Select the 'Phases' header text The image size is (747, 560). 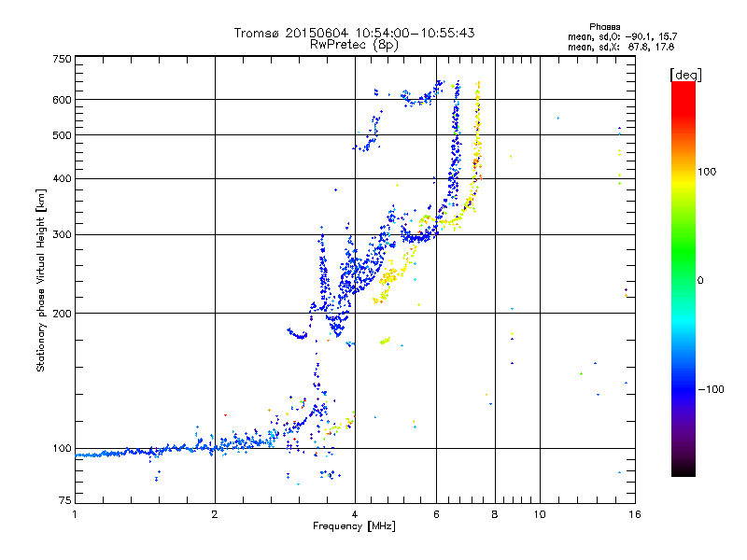click(604, 27)
